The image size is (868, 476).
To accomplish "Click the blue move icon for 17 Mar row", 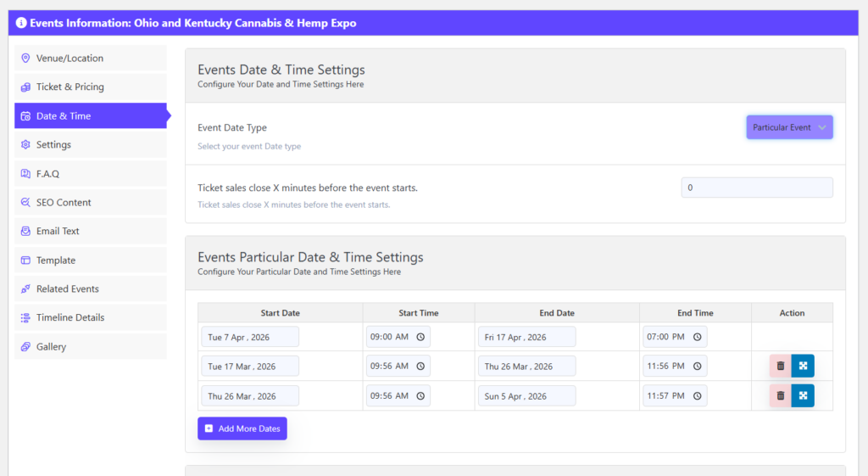I will click(x=803, y=366).
